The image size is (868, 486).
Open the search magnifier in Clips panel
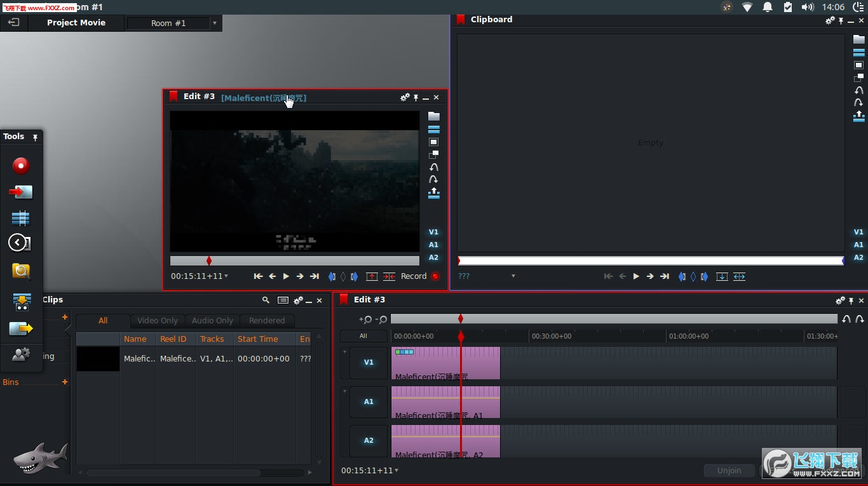pyautogui.click(x=266, y=300)
